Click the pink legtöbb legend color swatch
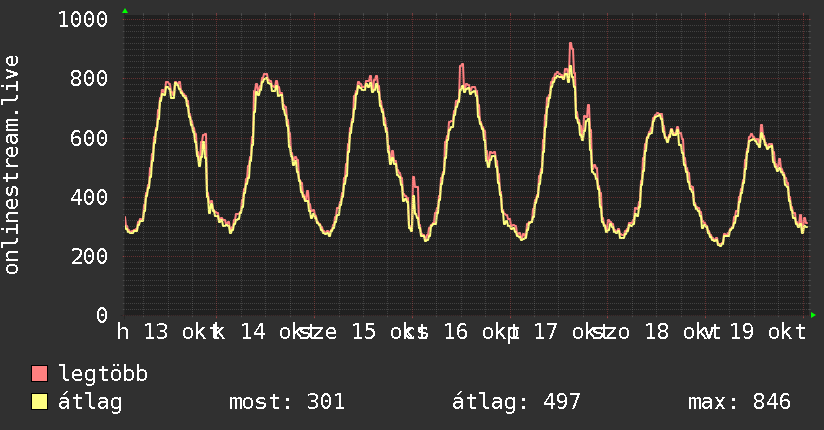 click(x=39, y=373)
